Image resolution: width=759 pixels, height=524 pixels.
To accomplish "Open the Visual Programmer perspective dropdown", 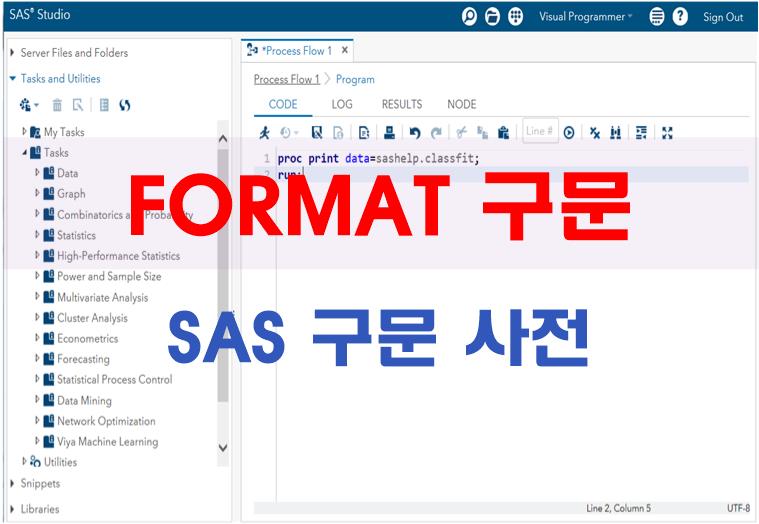I will (x=586, y=16).
